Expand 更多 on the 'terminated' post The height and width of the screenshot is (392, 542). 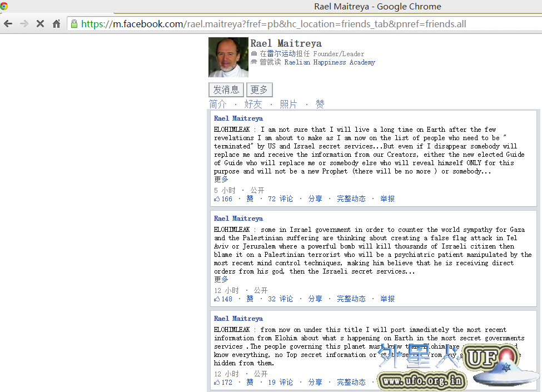click(x=221, y=180)
